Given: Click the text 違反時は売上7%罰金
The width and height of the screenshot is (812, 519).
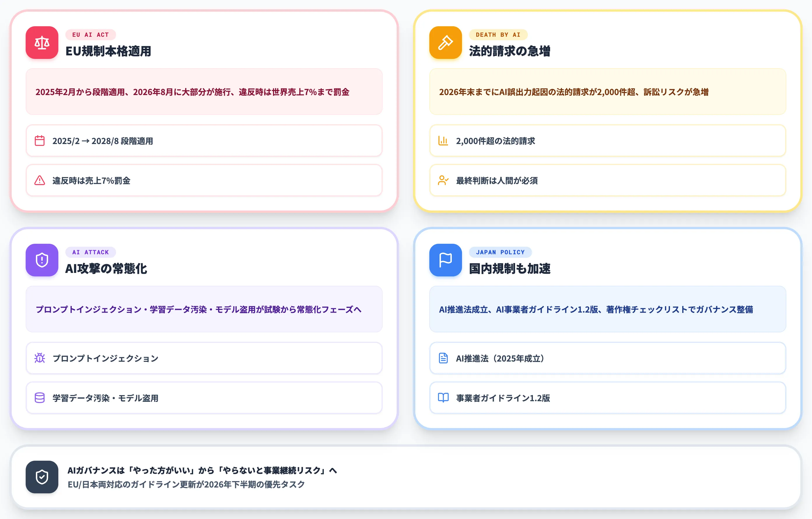Looking at the screenshot, I should [x=91, y=181].
